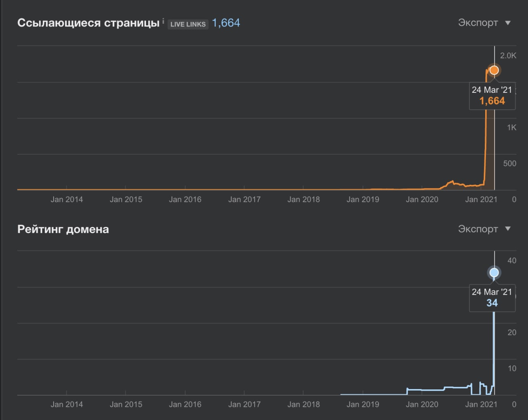528x420 pixels.
Task: Click the orange data point on the graph
Action: click(x=494, y=71)
